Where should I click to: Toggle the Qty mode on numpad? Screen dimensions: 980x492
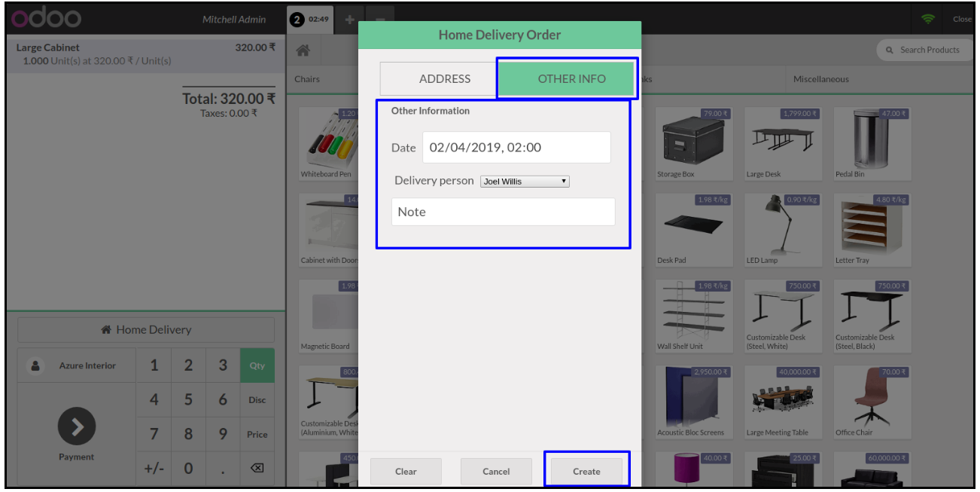(257, 365)
